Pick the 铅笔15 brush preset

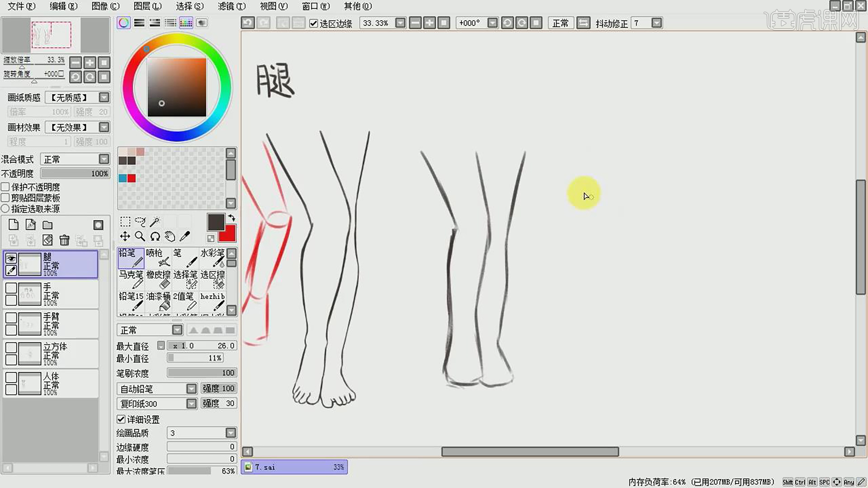point(131,301)
